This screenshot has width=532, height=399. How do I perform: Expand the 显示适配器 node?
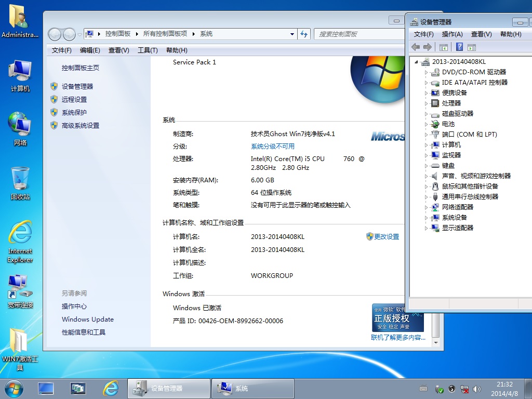click(x=426, y=228)
